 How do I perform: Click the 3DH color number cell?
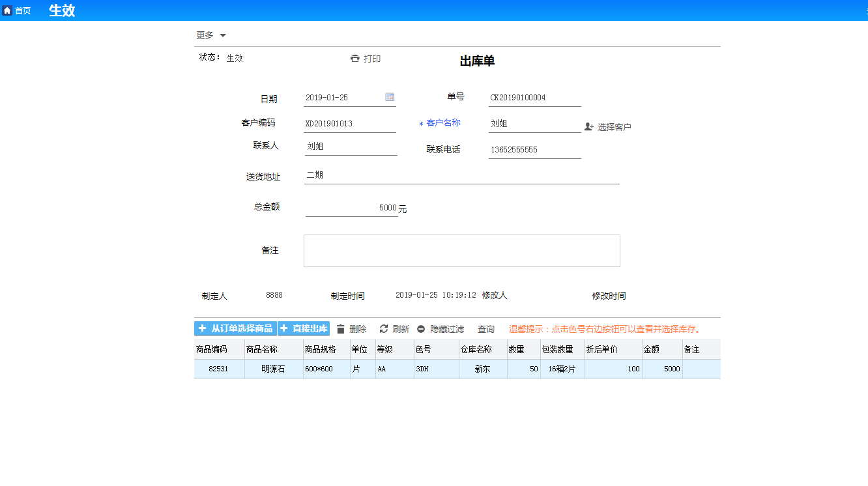[x=437, y=369]
